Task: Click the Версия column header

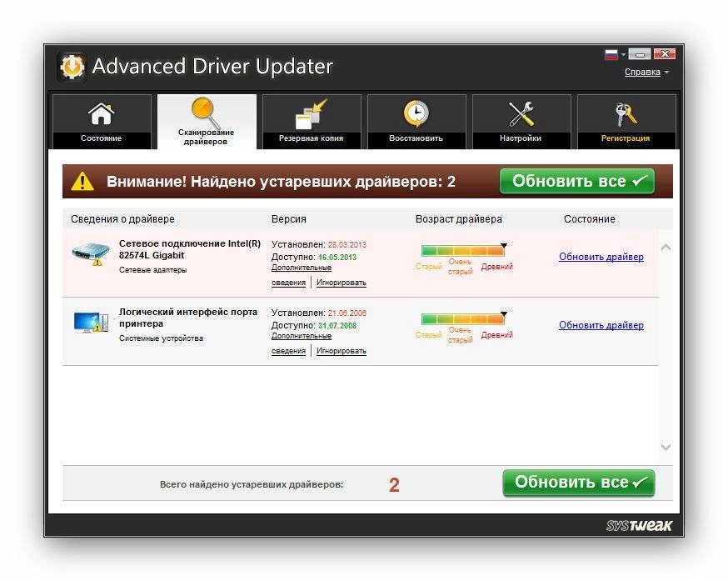Action: click(289, 219)
